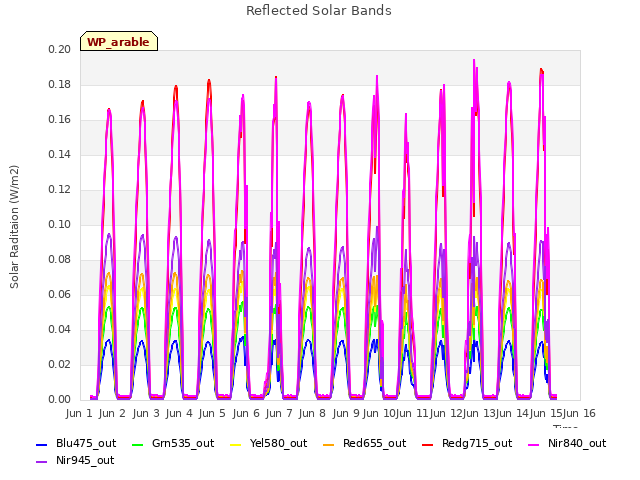Click the Jun 3 x-axis label
The width and height of the screenshot is (640, 480).
pos(146,413)
